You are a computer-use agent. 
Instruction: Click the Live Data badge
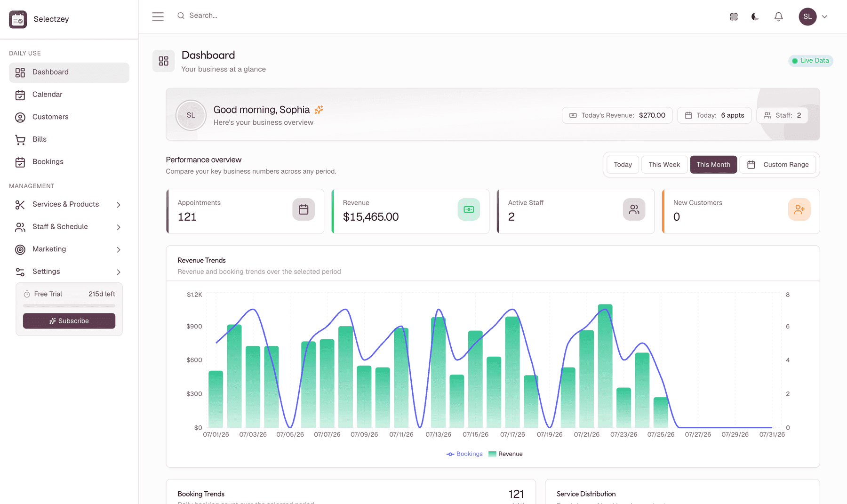(x=811, y=61)
